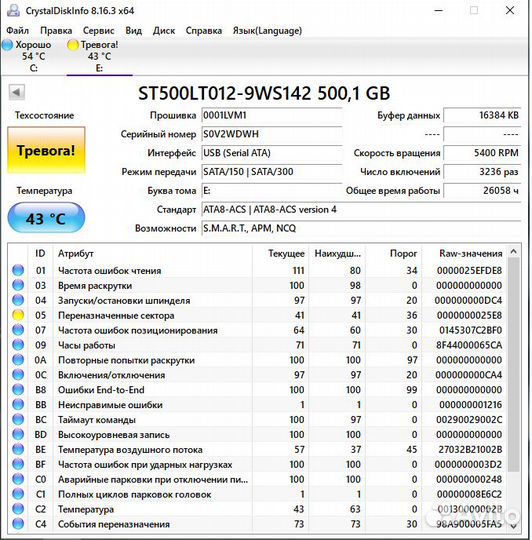Click the blue status dot for attribute BD
Image resolution: width=532 pixels, height=540 pixels.
(x=18, y=434)
